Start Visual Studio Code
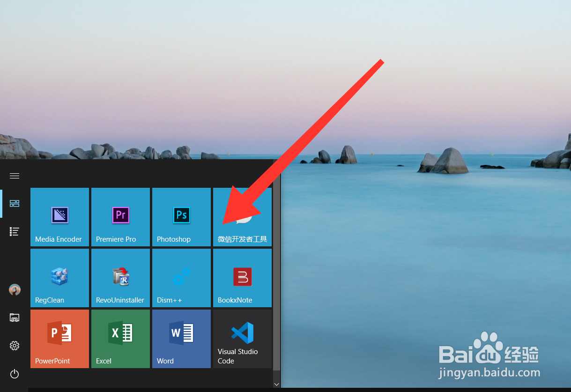Screen dimensions: 571x392 click(242, 339)
